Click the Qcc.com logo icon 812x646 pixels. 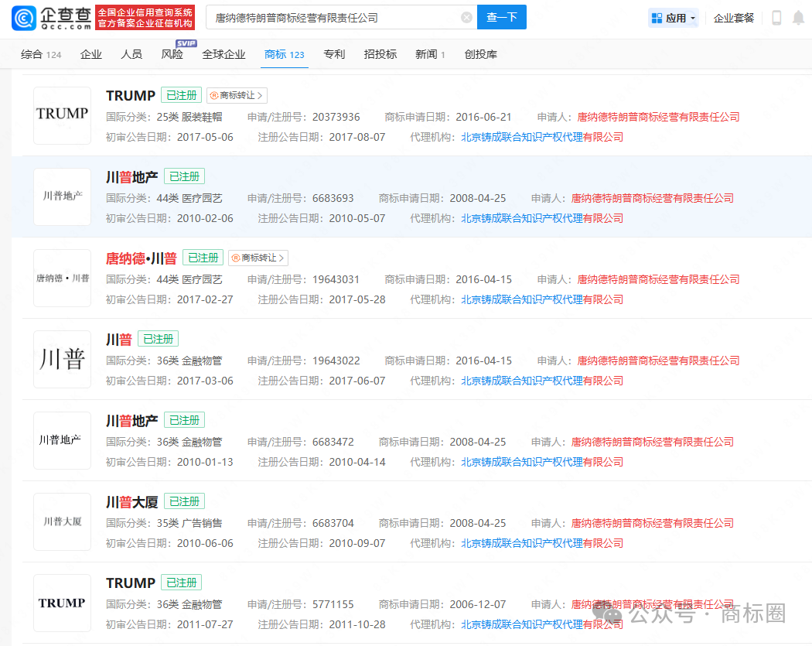pyautogui.click(x=24, y=18)
